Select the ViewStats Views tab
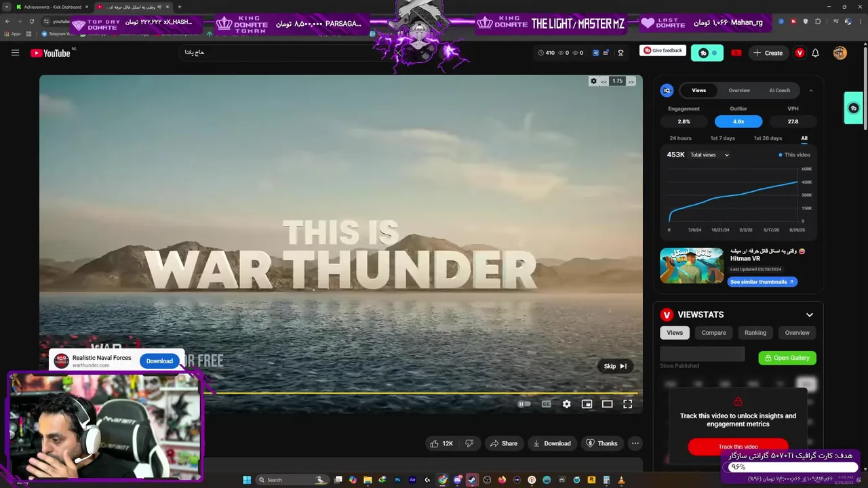Viewport: 868px width, 488px height. tap(675, 333)
